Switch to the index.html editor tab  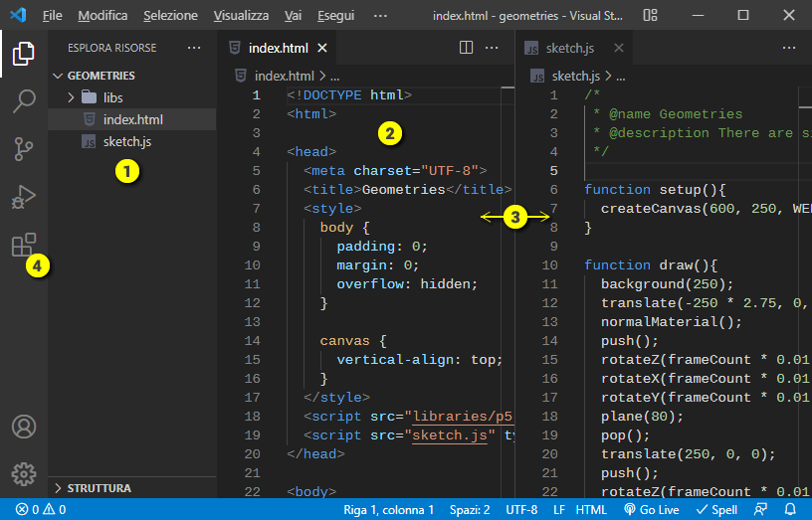point(278,48)
